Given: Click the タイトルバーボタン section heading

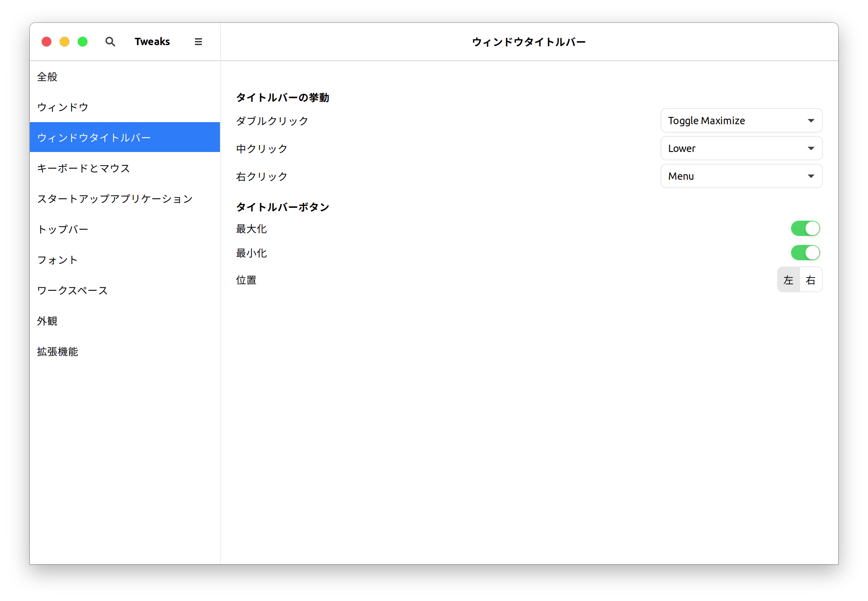Looking at the screenshot, I should [x=282, y=207].
